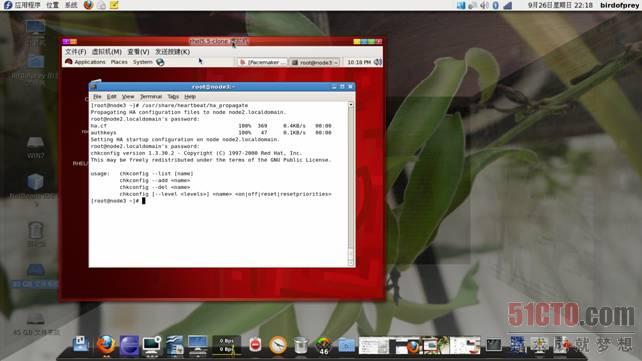Image resolution: width=642 pixels, height=361 pixels.
Task: Open the 查看(V) menu
Action: (138, 52)
